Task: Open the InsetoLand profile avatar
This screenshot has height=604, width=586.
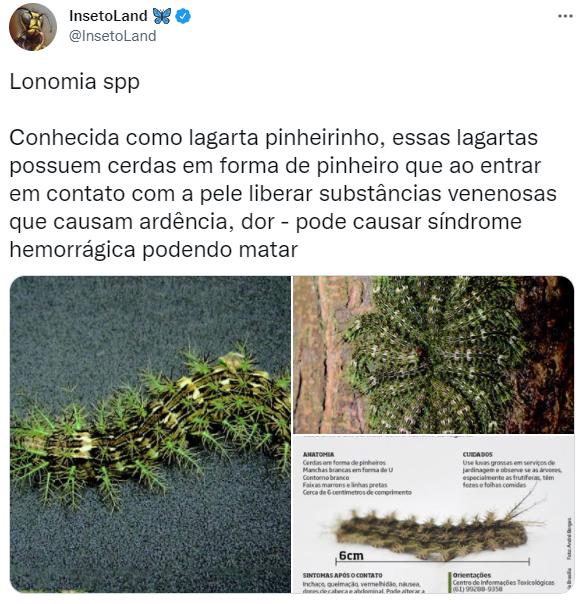Action: [33, 27]
